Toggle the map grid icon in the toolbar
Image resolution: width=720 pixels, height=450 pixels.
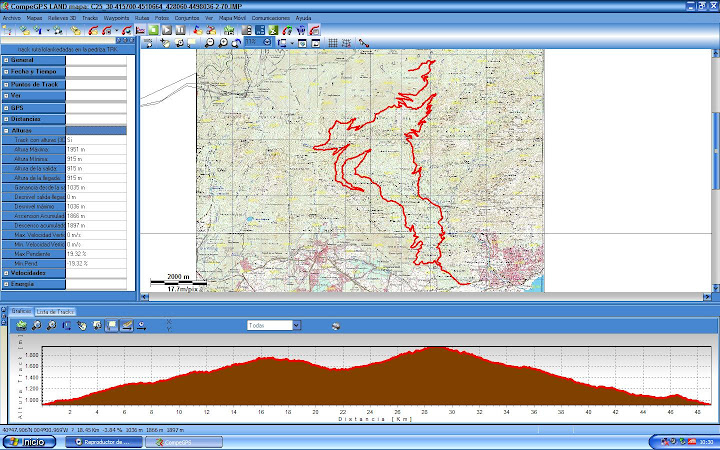(333, 43)
